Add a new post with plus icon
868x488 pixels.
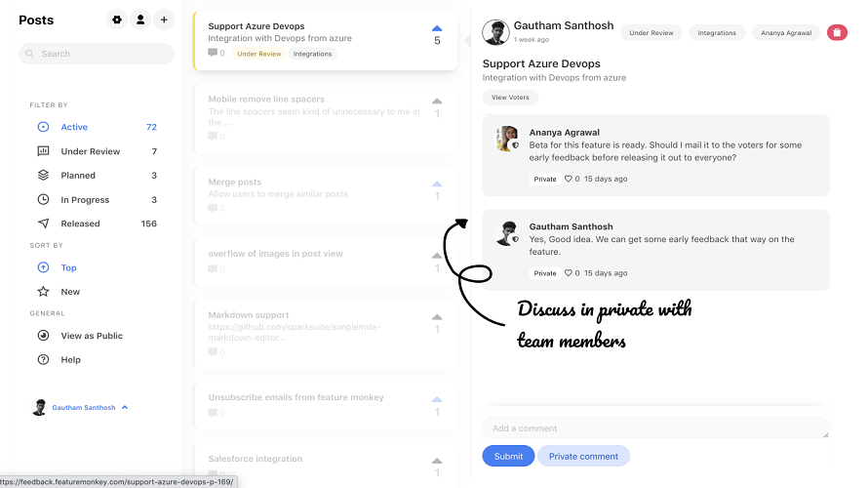point(164,20)
